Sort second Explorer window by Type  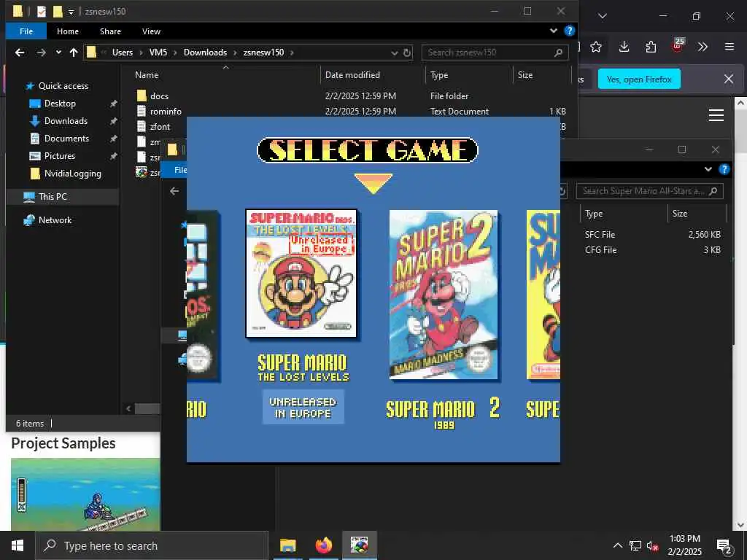[594, 214]
